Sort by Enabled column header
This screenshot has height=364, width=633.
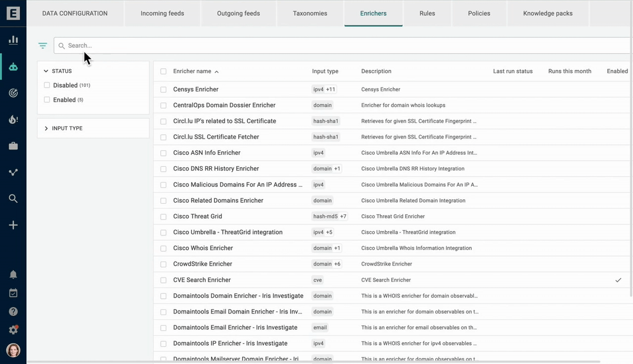617,71
